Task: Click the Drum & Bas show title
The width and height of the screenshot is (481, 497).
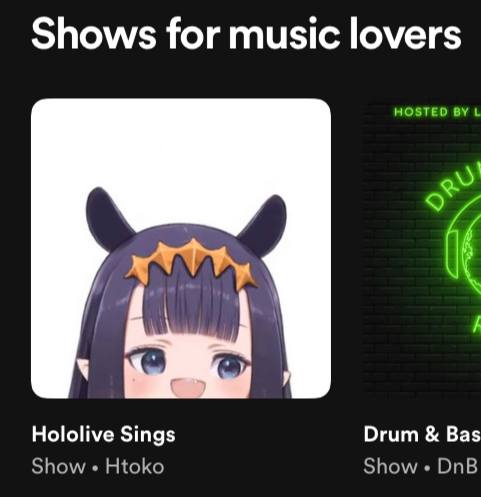Action: (x=422, y=434)
